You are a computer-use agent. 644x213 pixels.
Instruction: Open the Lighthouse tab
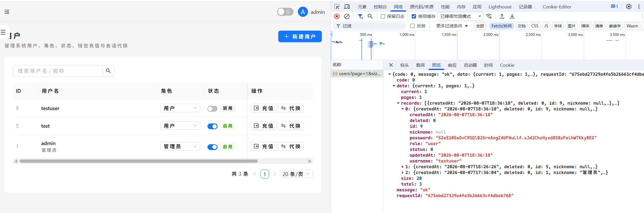tap(500, 7)
